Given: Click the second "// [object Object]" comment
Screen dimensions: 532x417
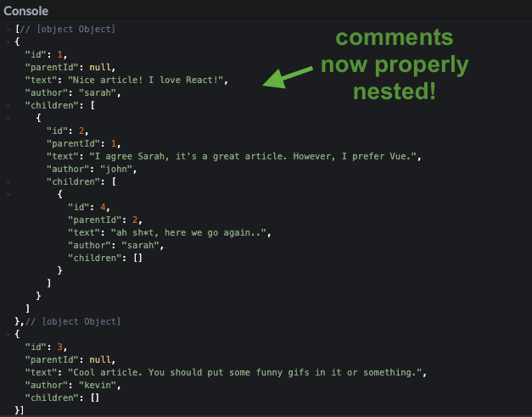Looking at the screenshot, I should click(x=73, y=321).
